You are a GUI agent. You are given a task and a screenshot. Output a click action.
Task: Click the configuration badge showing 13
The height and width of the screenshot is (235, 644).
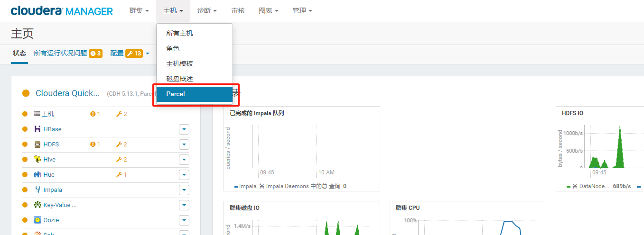point(134,54)
